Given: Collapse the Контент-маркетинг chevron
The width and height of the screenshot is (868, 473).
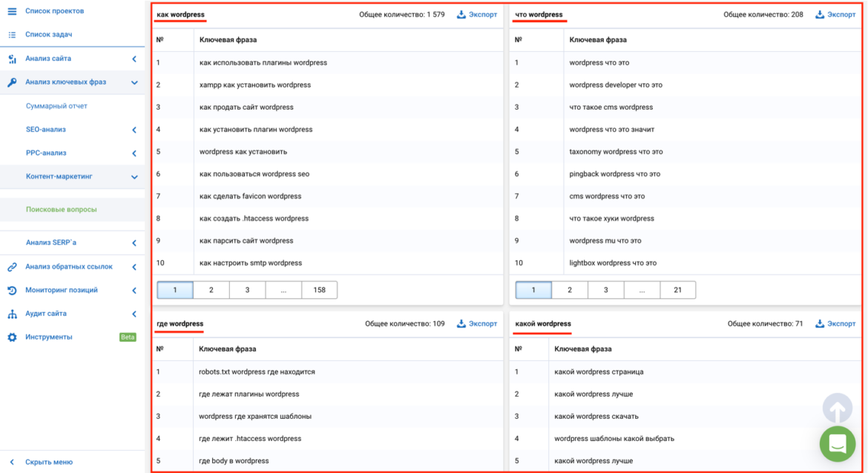Looking at the screenshot, I should click(x=134, y=177).
